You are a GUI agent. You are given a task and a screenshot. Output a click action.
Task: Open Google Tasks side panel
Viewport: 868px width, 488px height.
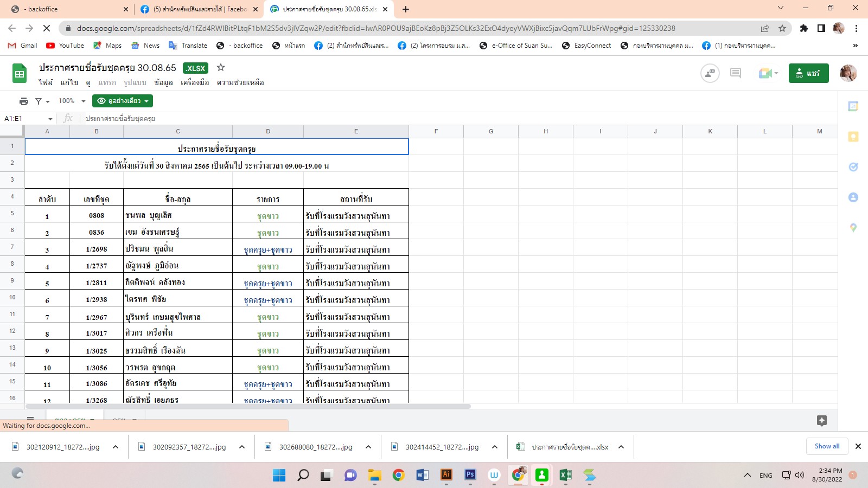click(853, 167)
